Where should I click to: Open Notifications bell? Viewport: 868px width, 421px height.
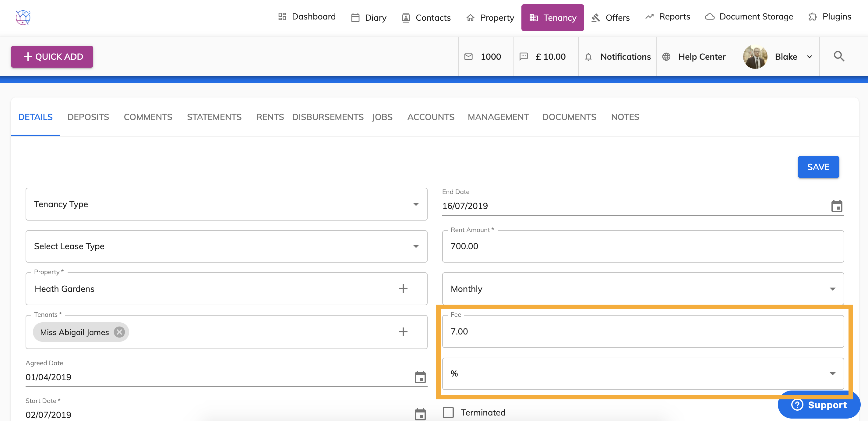tap(588, 57)
